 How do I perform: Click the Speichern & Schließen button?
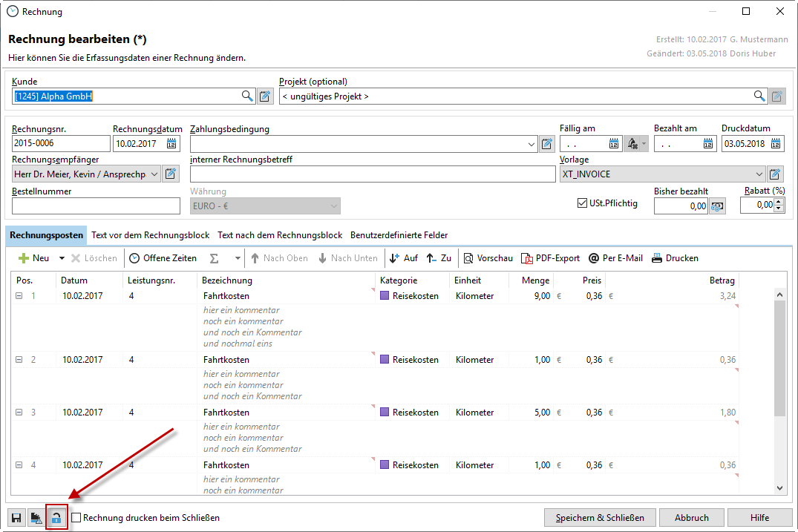point(600,518)
